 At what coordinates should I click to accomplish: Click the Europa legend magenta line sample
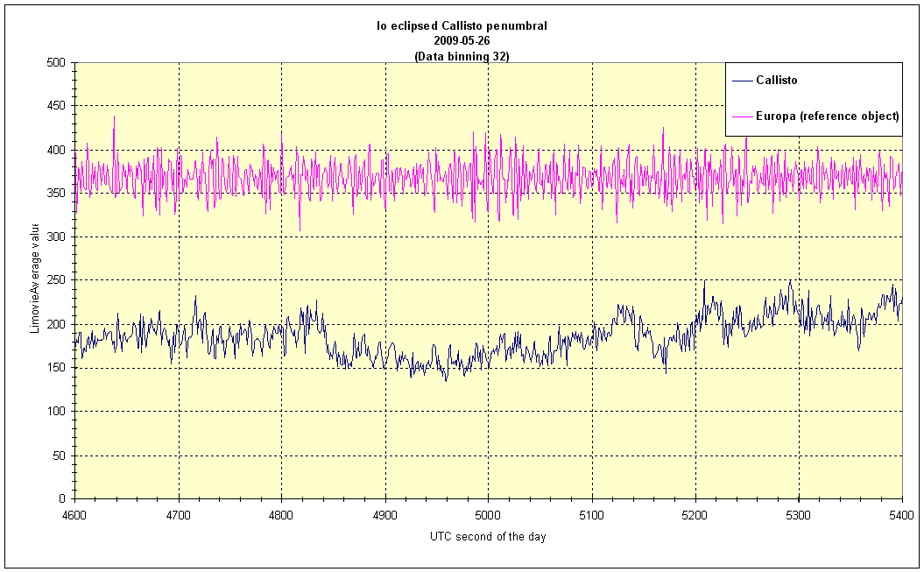click(743, 116)
